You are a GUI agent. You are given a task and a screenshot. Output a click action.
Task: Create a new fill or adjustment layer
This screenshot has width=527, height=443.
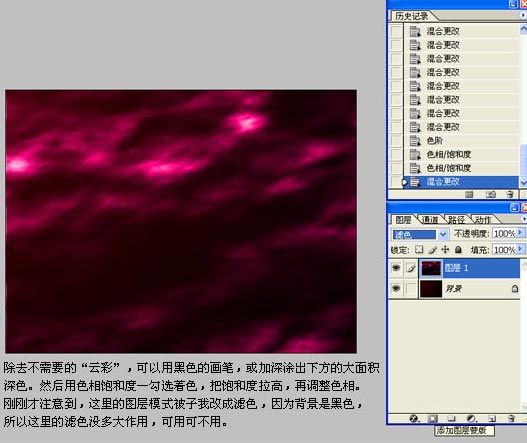click(x=472, y=418)
